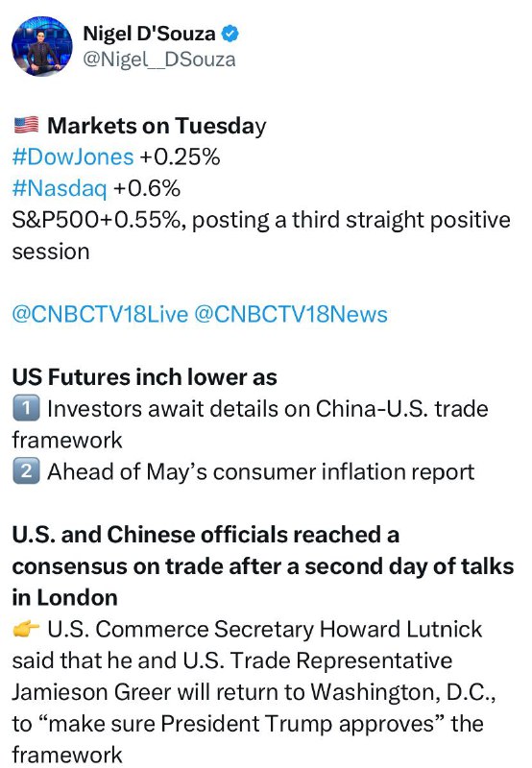Visit the @CNBCTV18News mention
The width and height of the screenshot is (532, 768).
(x=291, y=315)
